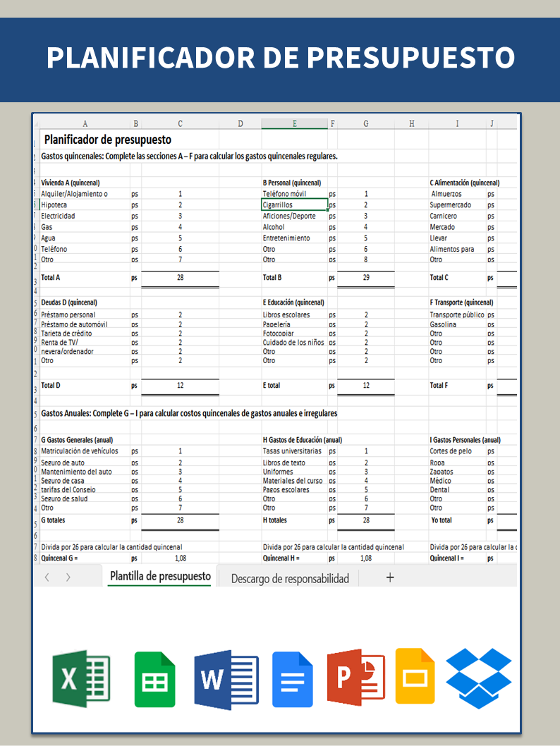Select column A header
Viewport: 560px width, 746px height.
tap(85, 123)
